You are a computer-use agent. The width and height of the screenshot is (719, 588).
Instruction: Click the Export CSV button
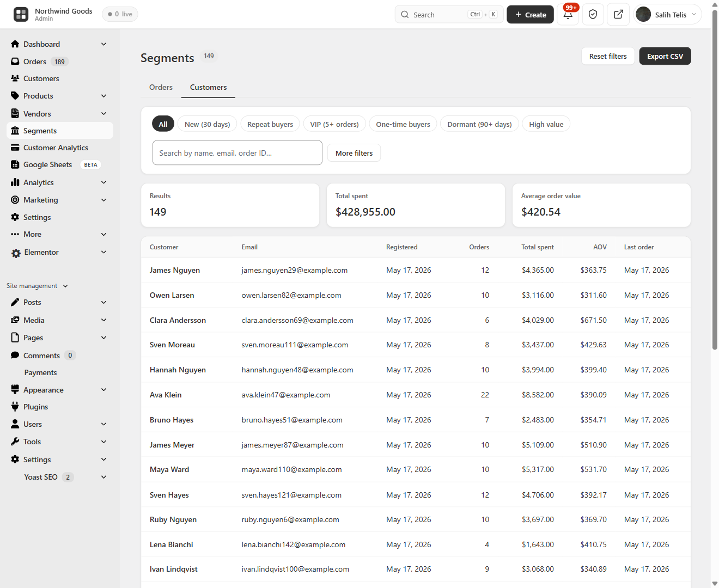(665, 56)
